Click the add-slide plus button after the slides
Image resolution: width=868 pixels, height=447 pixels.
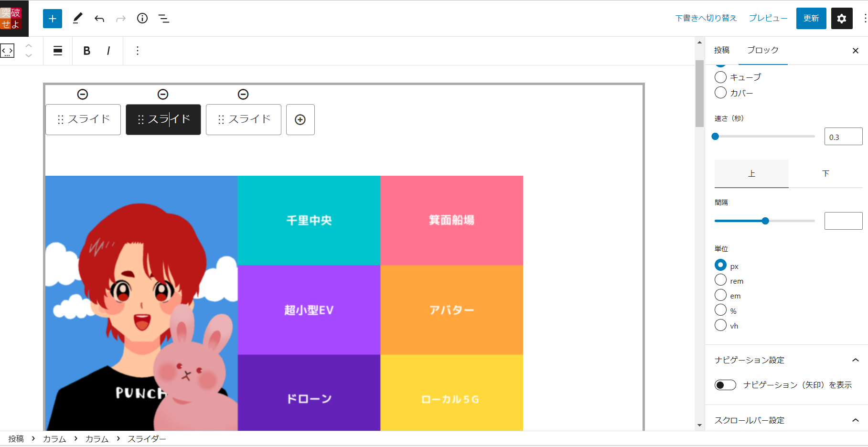[x=300, y=119]
